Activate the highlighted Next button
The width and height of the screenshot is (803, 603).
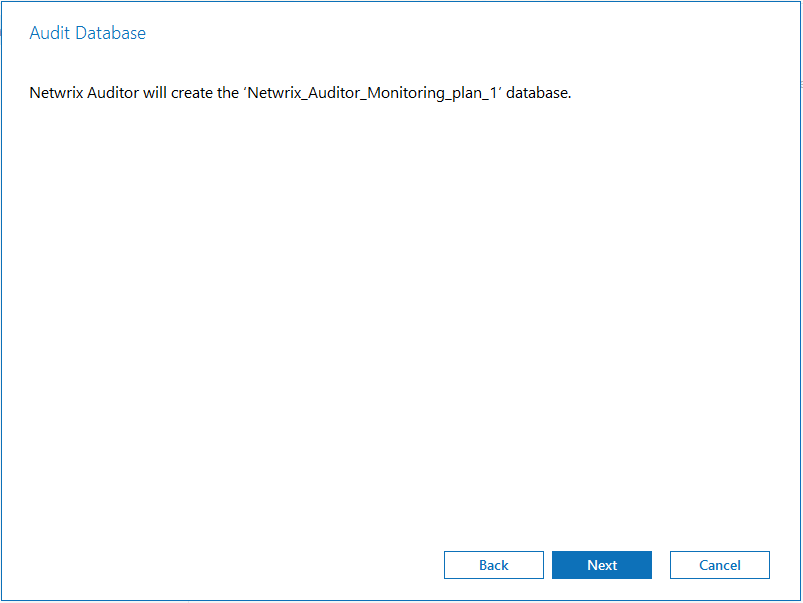click(601, 564)
